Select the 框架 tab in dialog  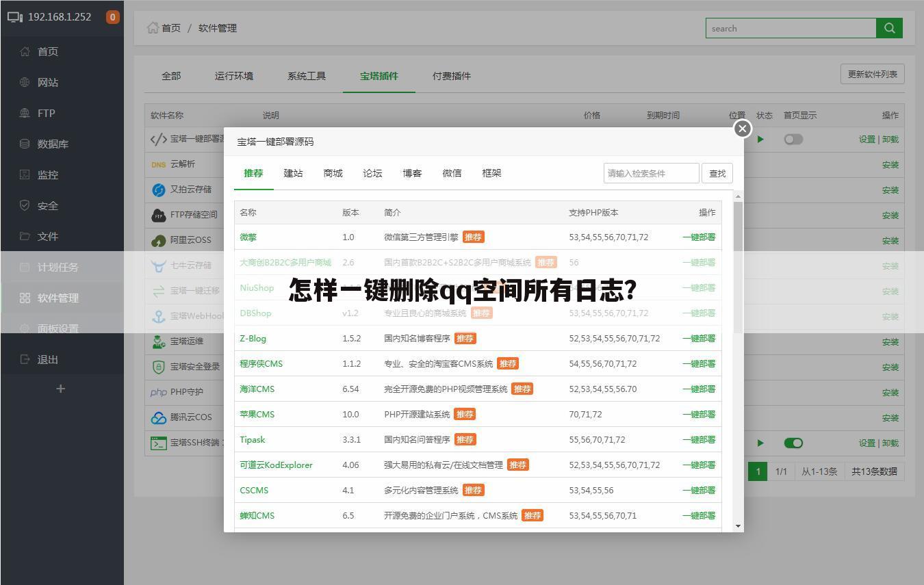(491, 173)
